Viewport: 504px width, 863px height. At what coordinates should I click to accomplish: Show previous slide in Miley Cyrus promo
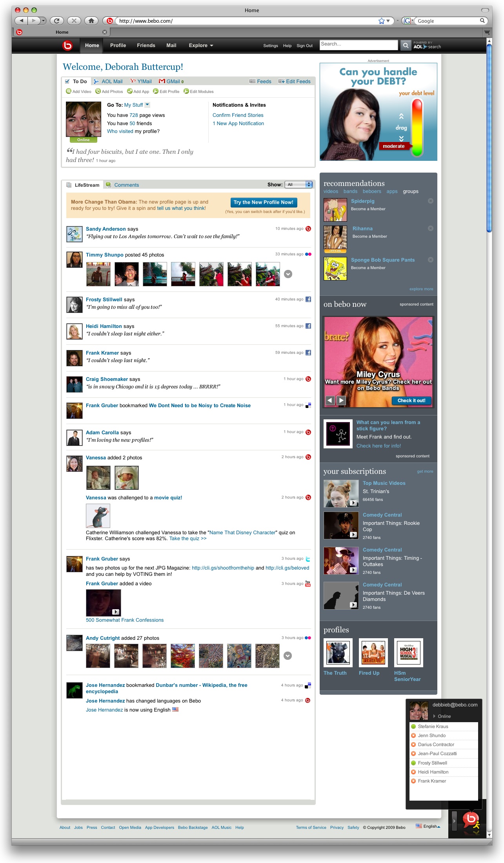(330, 401)
